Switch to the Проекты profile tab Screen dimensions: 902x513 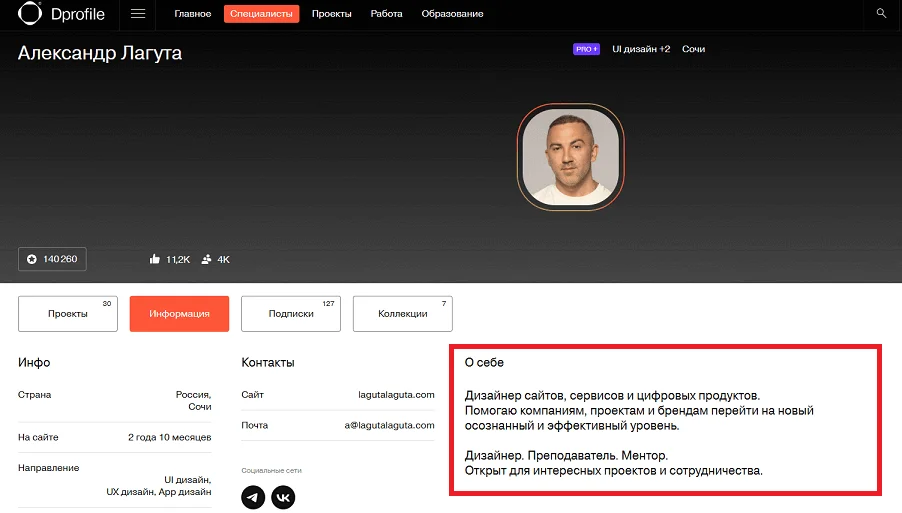tap(68, 314)
